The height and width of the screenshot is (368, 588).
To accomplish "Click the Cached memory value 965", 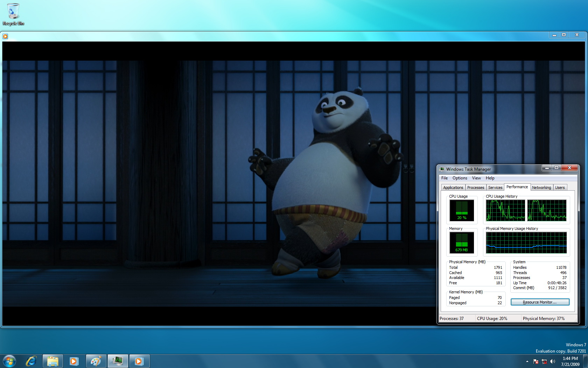I will 499,273.
